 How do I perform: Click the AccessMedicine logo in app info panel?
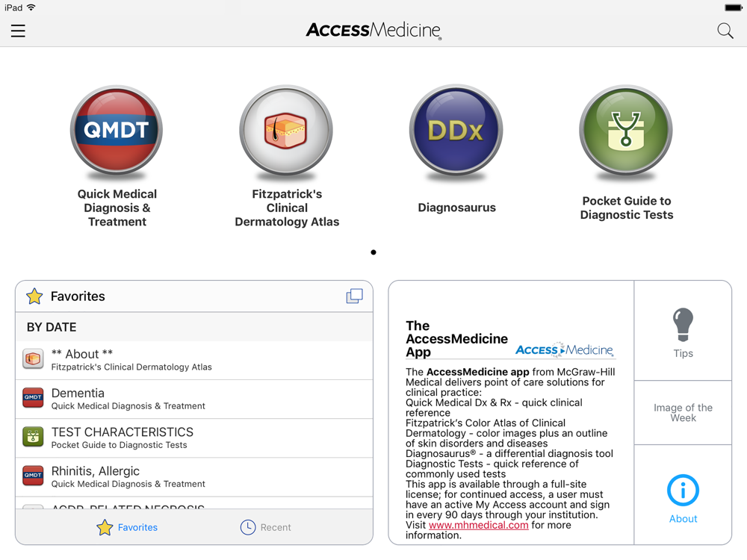[565, 349]
